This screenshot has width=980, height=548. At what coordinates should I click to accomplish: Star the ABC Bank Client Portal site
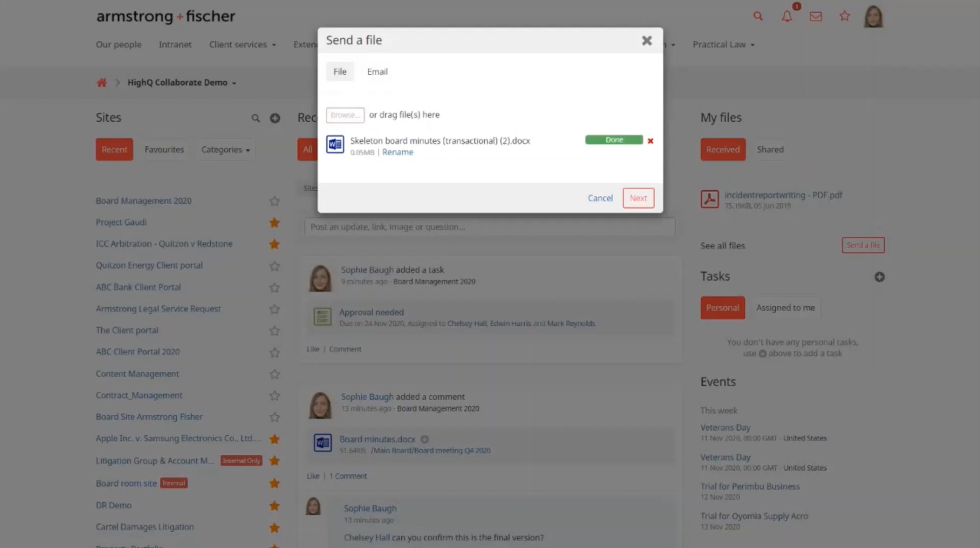point(274,287)
